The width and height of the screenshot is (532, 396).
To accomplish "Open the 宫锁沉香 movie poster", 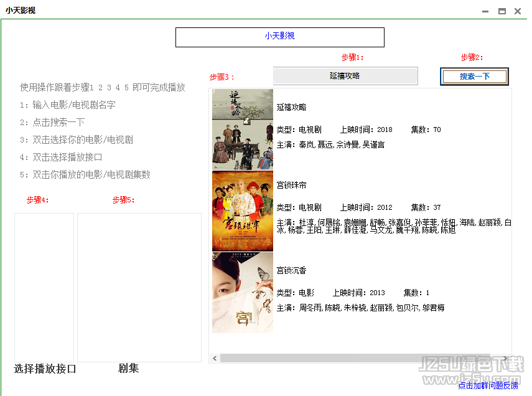I will click(x=242, y=292).
